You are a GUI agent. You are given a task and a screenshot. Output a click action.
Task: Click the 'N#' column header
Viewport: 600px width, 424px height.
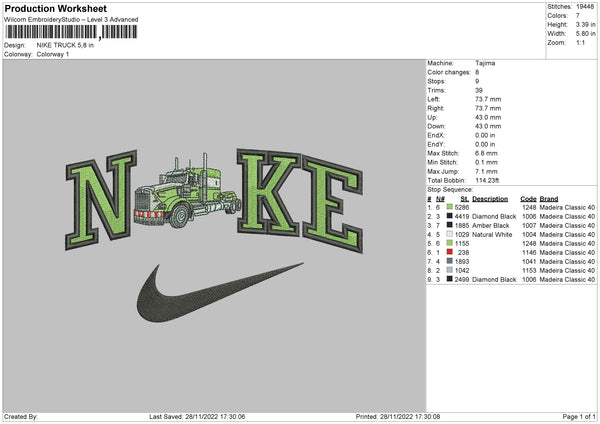440,199
